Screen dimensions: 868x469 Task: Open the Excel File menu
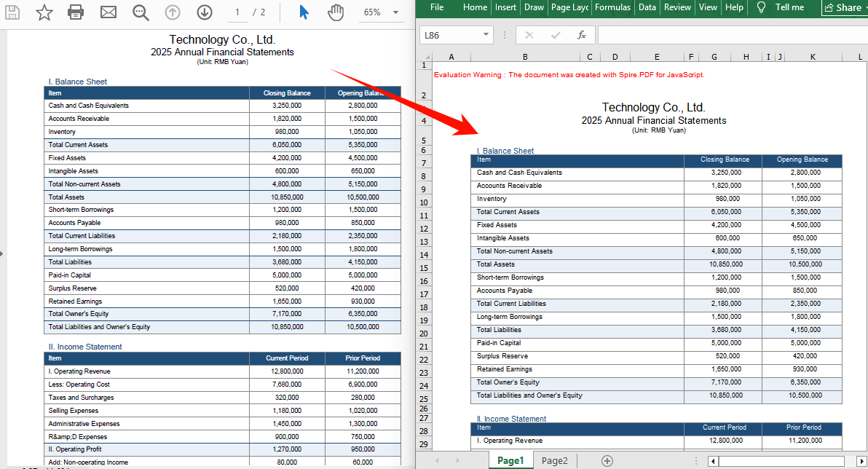[437, 7]
